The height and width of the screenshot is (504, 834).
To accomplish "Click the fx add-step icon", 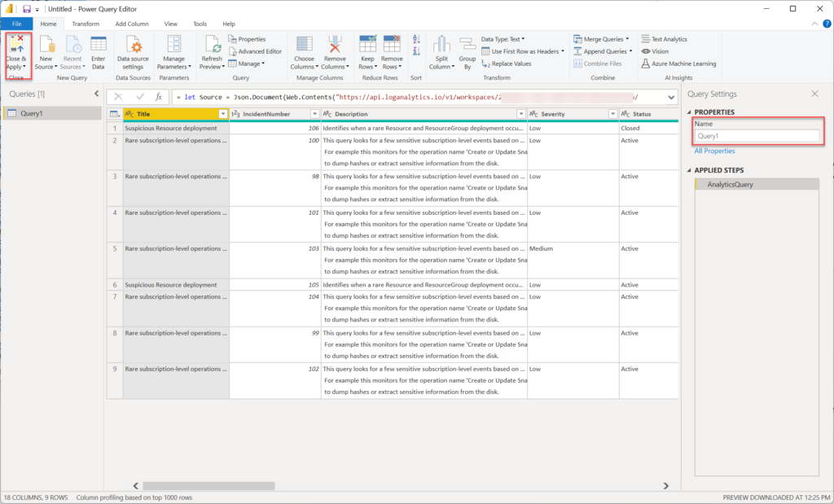I will 159,97.
